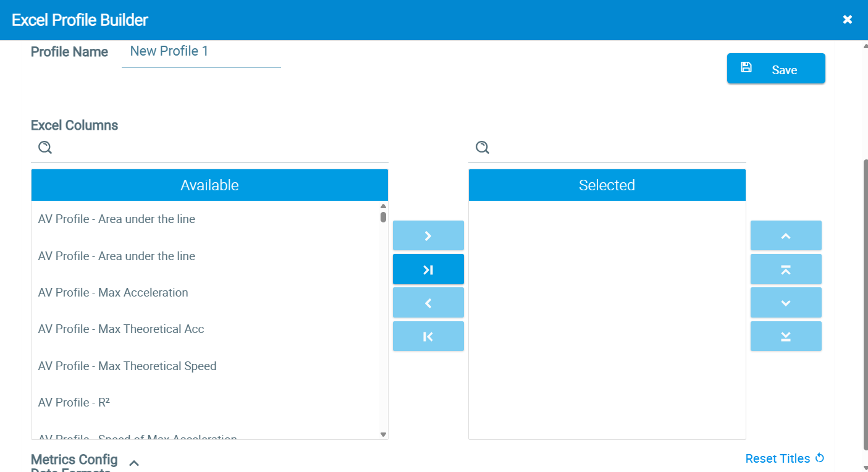The height and width of the screenshot is (472, 868).
Task: Click the Selected list search icon
Action: tap(482, 148)
